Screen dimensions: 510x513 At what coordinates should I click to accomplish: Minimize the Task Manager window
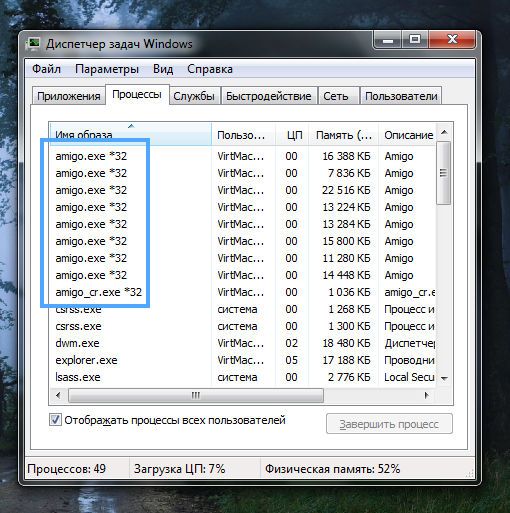click(388, 40)
